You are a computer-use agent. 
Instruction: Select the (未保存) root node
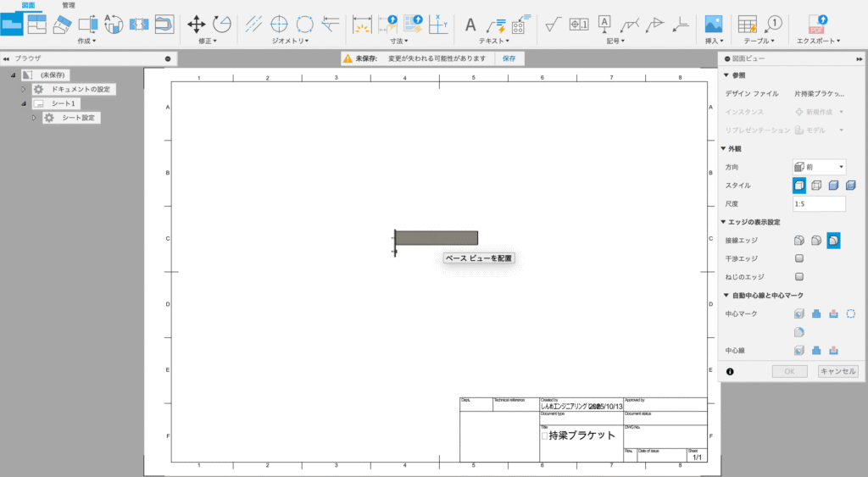pyautogui.click(x=46, y=75)
